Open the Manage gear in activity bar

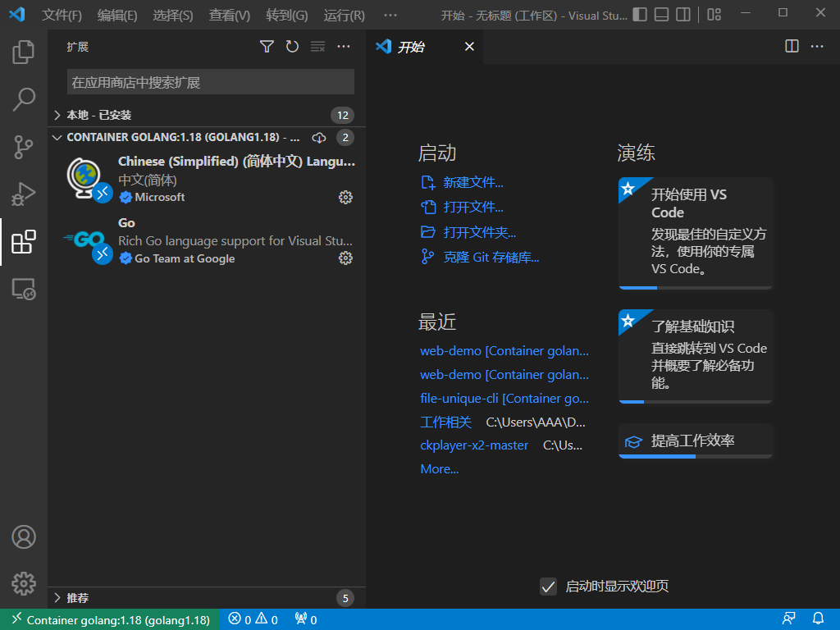click(x=24, y=583)
